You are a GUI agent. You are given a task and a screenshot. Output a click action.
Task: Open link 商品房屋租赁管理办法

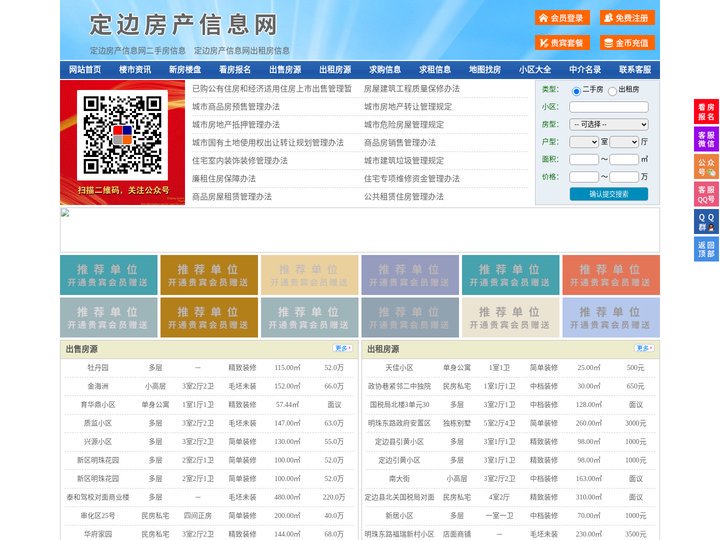tap(232, 197)
